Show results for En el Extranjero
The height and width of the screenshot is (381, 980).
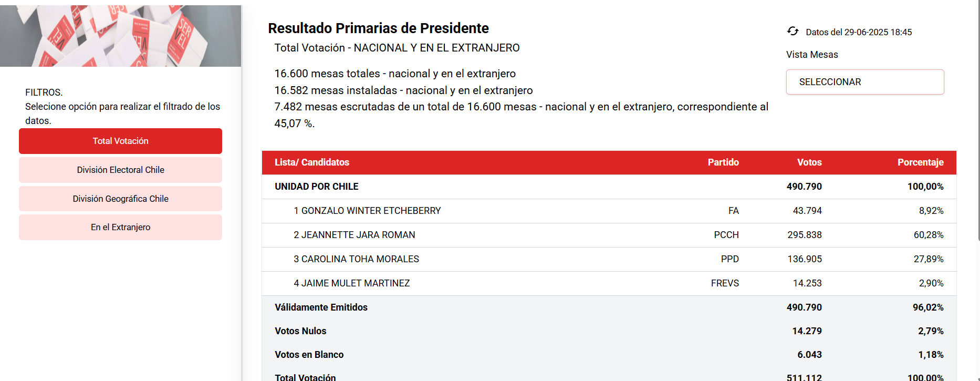click(120, 227)
